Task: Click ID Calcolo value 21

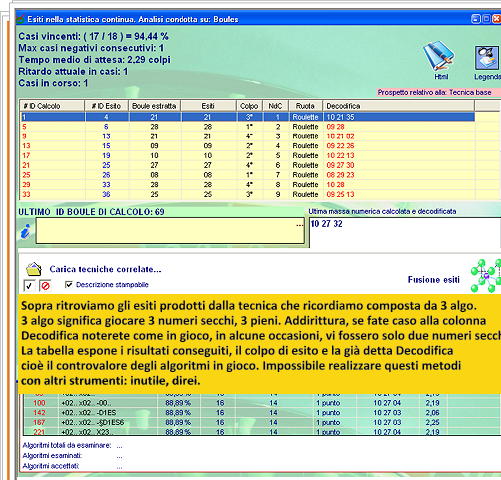Action: [26, 165]
